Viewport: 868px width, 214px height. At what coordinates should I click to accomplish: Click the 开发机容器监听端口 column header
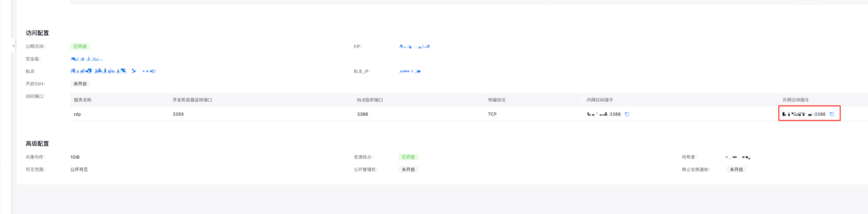point(192,100)
